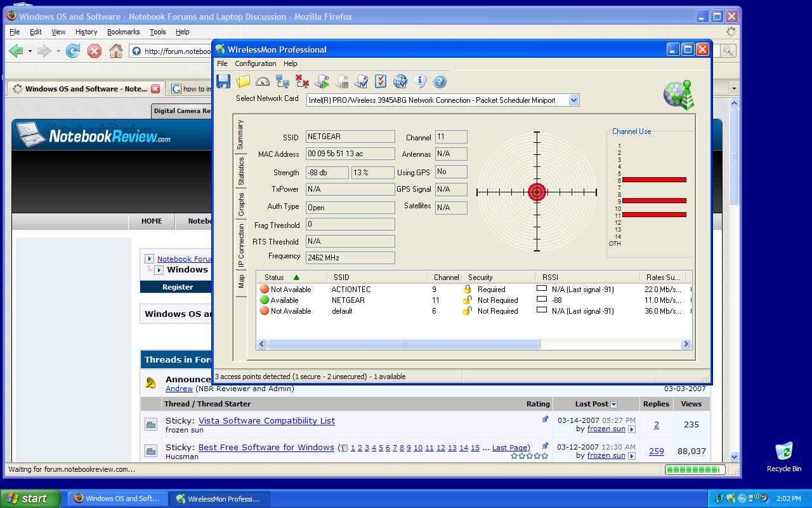Select the ACTIONTEC row in network list
Image resolution: width=812 pixels, height=508 pixels.
[474, 289]
